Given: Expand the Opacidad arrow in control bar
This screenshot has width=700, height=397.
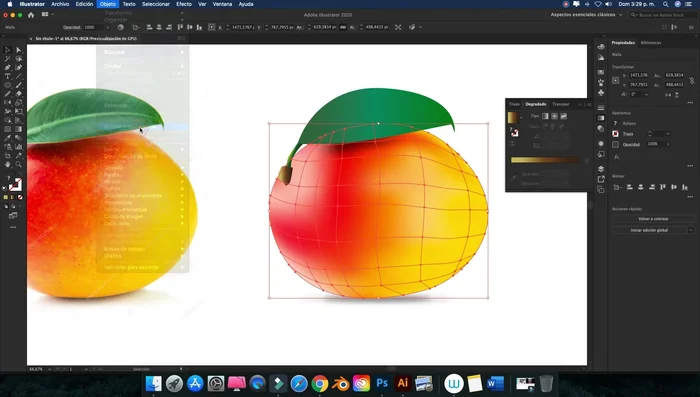Looking at the screenshot, I should pos(107,27).
